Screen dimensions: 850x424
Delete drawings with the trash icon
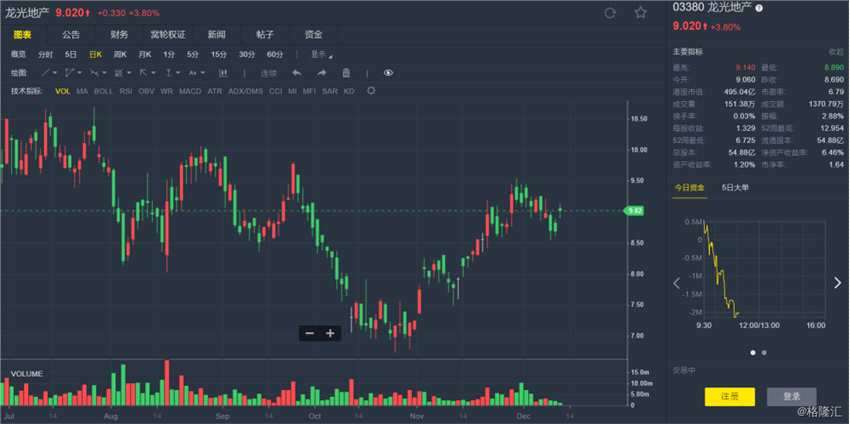pos(346,73)
